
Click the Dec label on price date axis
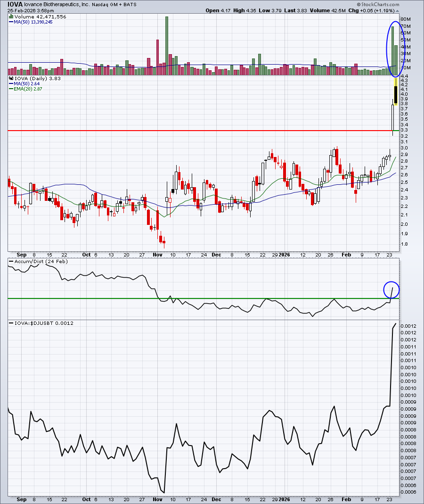coord(217,255)
